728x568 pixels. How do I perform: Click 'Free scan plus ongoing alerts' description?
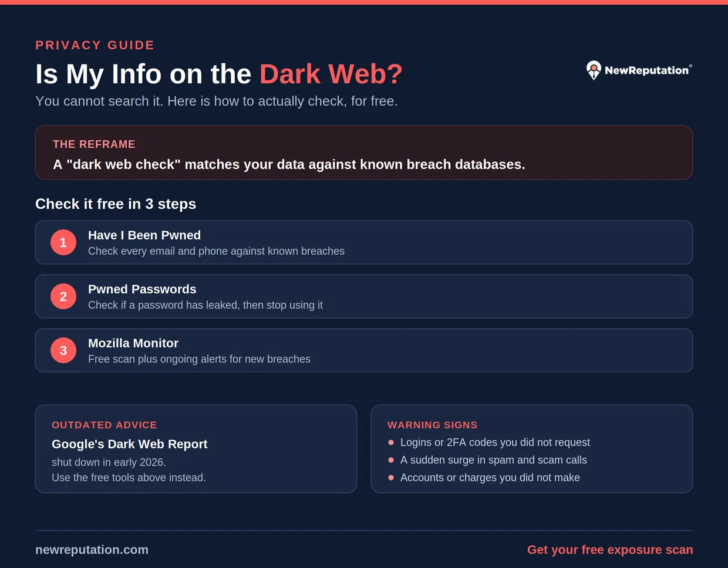(199, 359)
